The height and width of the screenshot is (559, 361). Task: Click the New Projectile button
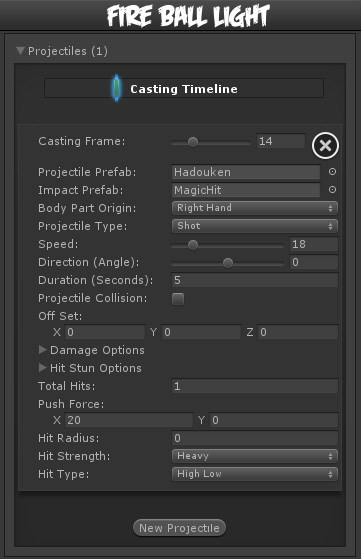(x=179, y=528)
